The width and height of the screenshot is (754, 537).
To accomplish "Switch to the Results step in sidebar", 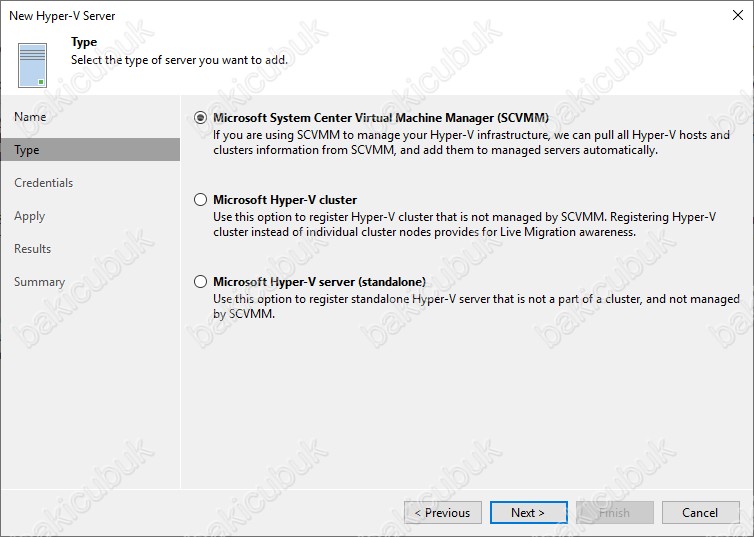I will click(x=32, y=249).
